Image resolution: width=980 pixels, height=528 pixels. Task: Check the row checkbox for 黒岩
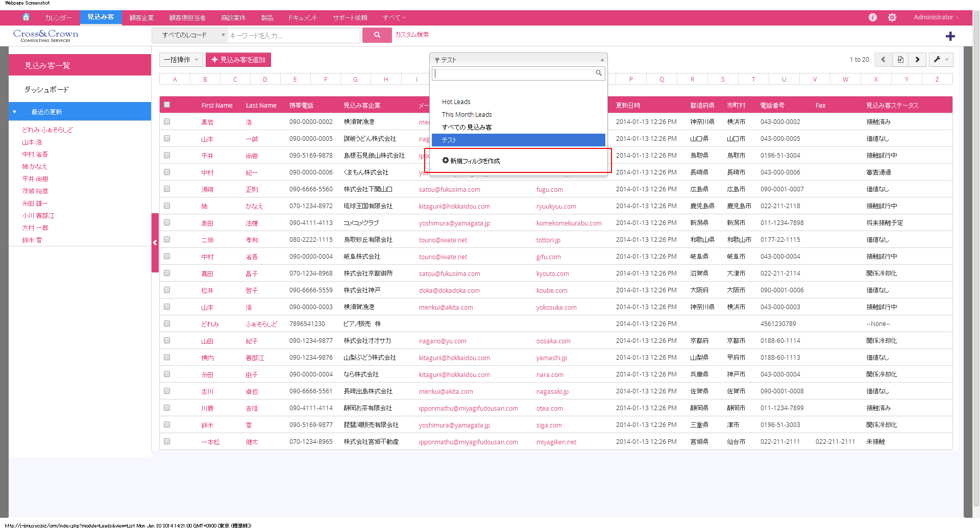[167, 122]
